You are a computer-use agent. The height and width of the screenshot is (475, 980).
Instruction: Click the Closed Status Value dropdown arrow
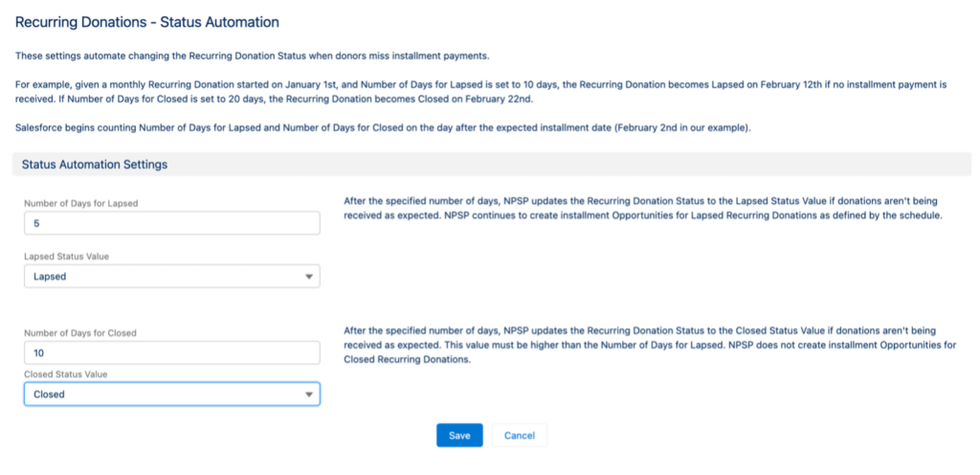[308, 395]
